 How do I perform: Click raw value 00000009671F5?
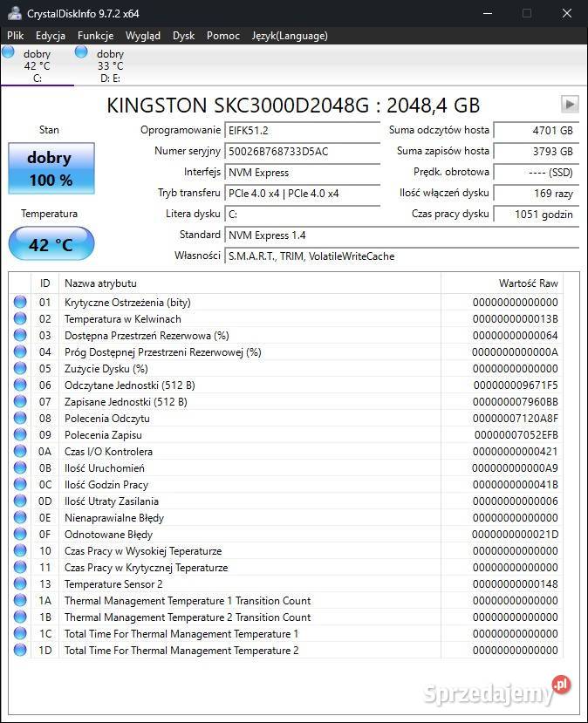[x=516, y=385]
